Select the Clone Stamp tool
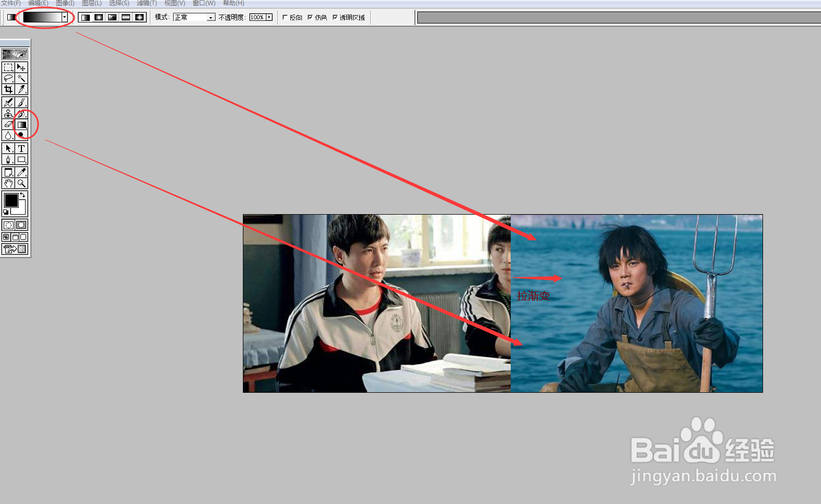Screen dimensions: 821x504 click(x=8, y=113)
